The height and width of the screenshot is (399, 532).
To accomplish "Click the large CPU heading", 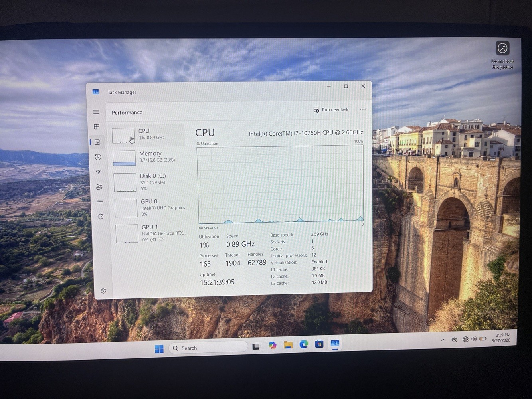I will (x=205, y=132).
